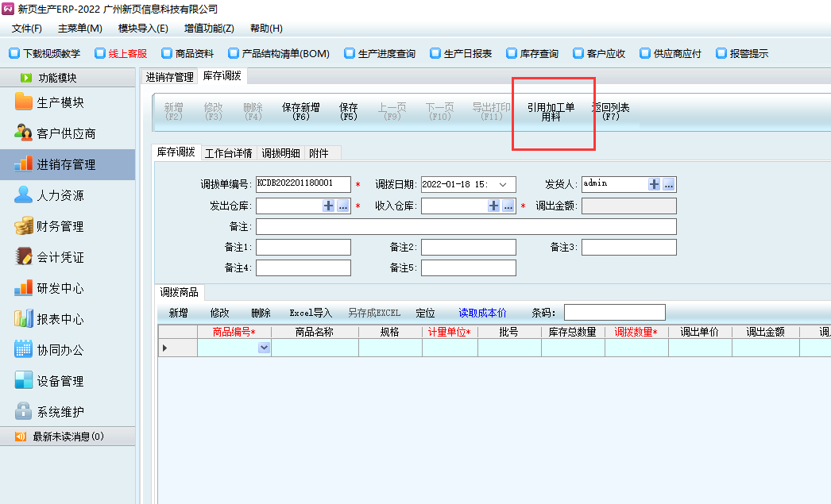This screenshot has width=831, height=504.
Task: Click ellipsis button beside 收入仓库 field
Action: (508, 206)
